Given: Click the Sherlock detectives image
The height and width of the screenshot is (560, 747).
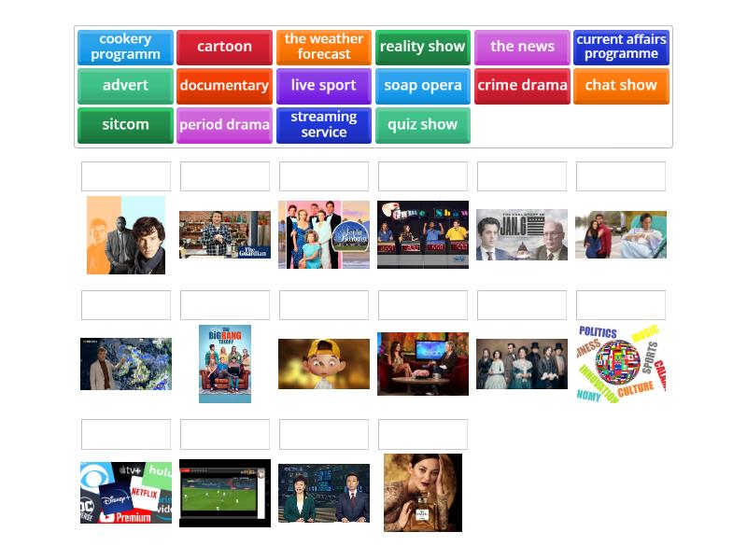Looking at the screenshot, I should click(x=126, y=235).
